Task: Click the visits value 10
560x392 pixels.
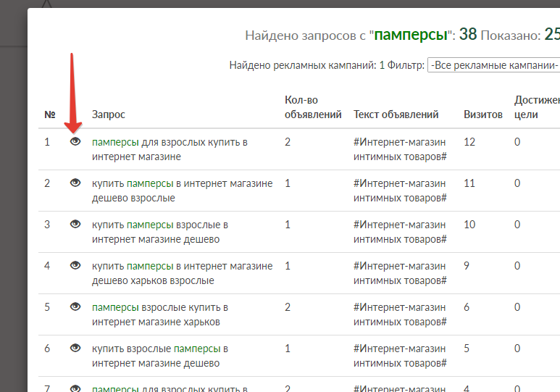Action: pos(469,225)
